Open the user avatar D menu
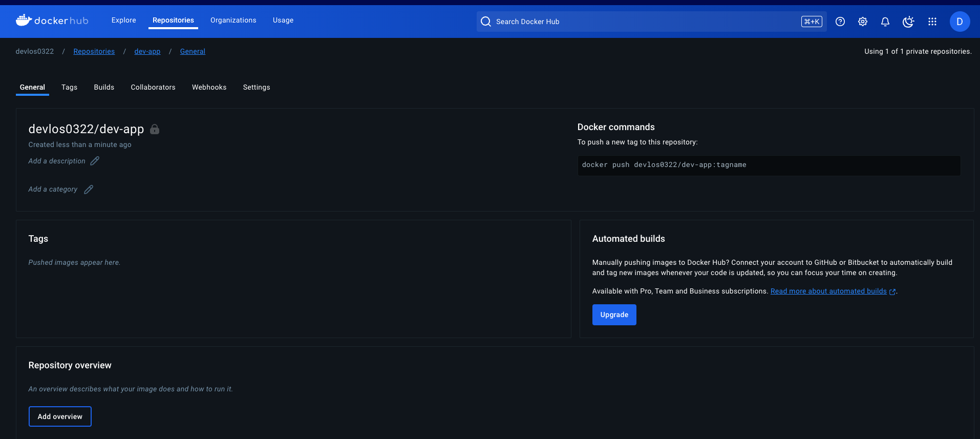 click(x=960, y=22)
